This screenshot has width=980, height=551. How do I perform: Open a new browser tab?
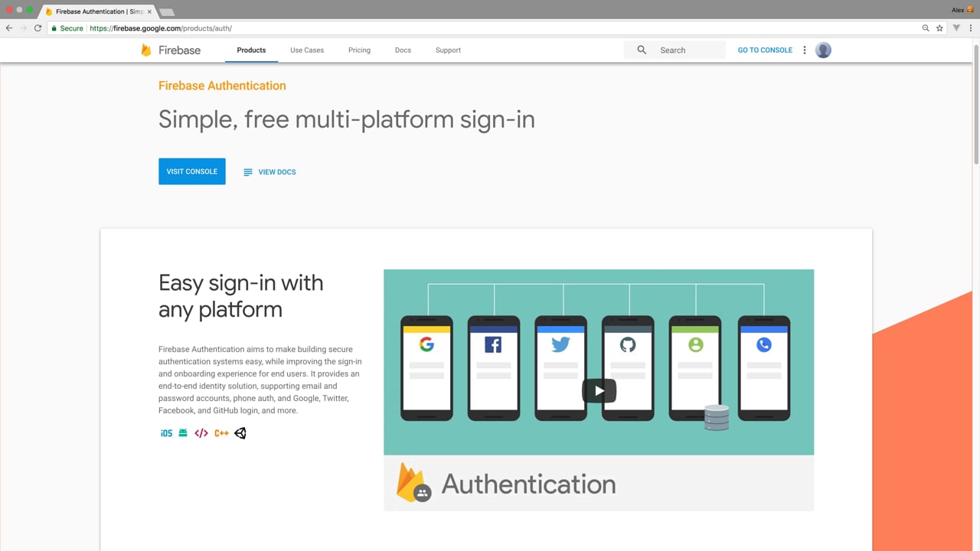click(x=167, y=11)
